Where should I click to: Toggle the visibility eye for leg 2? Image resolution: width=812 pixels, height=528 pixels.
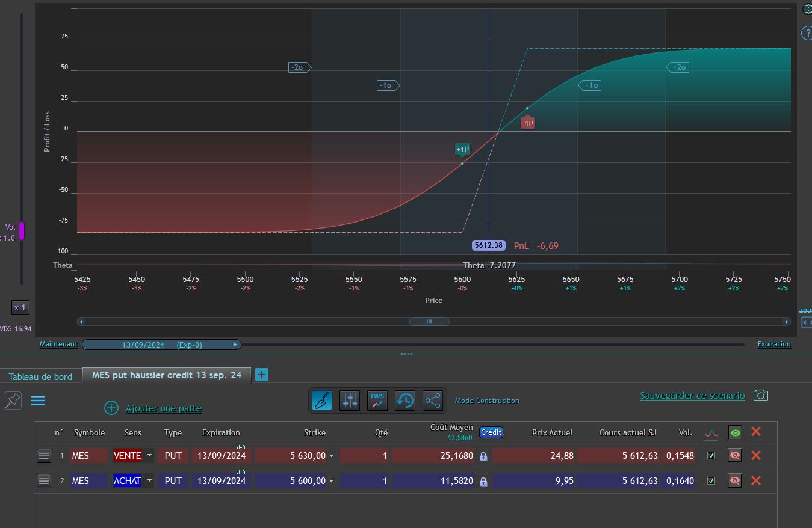734,480
